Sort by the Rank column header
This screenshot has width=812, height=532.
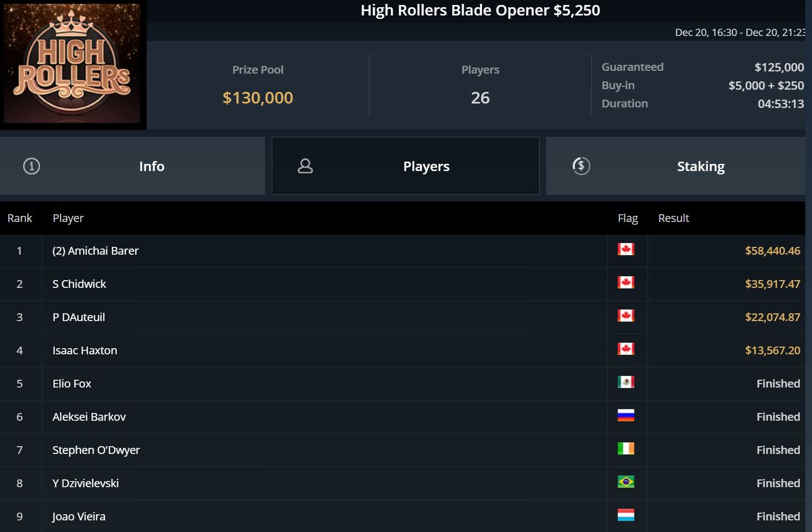pos(20,218)
